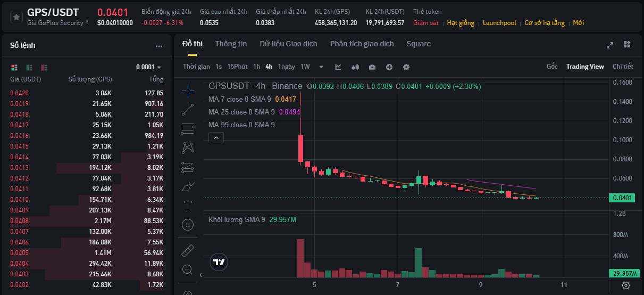644x295 pixels.
Task: Click the plus circle chart icon
Action: coord(389,67)
